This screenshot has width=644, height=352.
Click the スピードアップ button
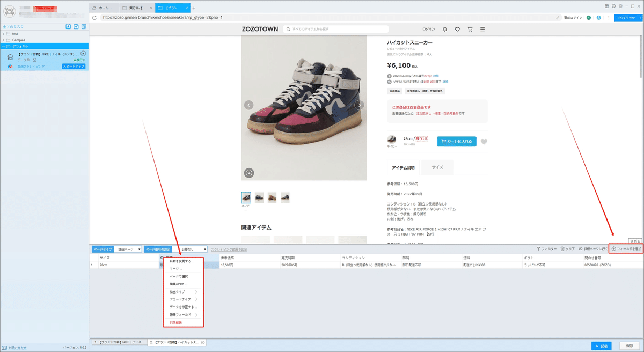tap(74, 67)
